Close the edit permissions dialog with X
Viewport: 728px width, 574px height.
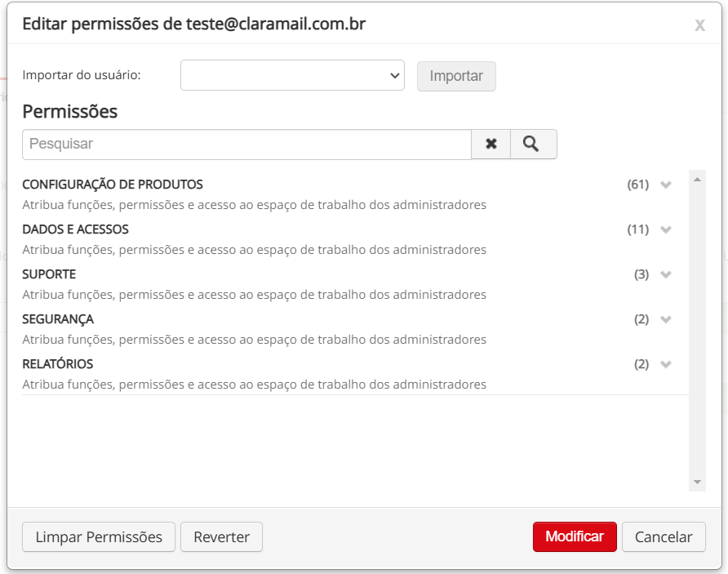699,25
